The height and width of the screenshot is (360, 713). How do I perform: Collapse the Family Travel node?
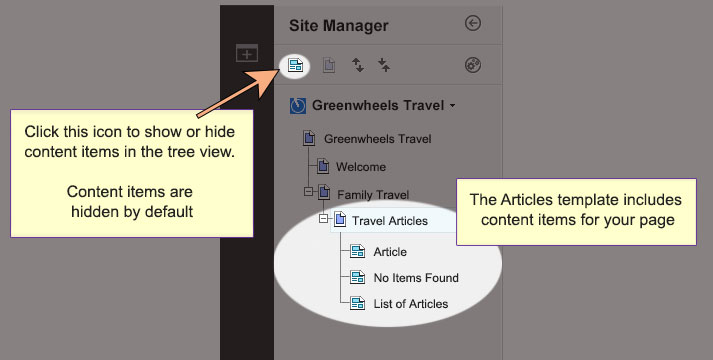pos(309,192)
